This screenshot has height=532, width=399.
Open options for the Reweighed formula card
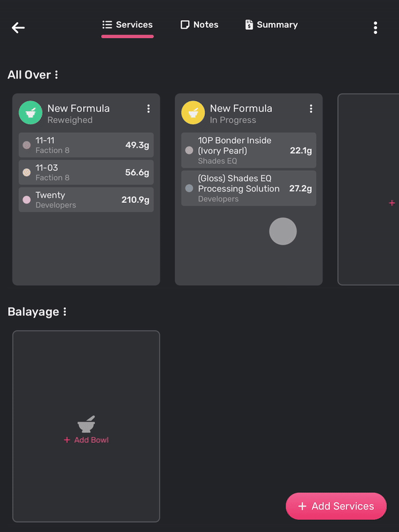tap(148, 108)
